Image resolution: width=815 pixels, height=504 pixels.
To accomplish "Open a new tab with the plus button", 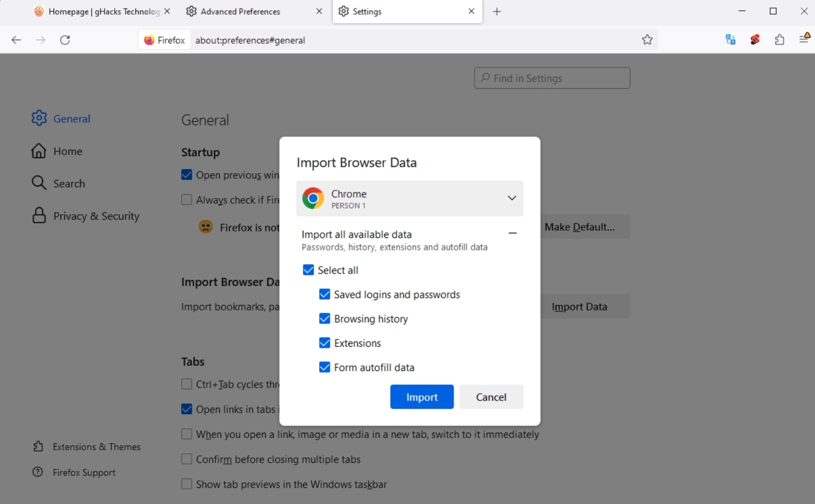I will pos(497,11).
